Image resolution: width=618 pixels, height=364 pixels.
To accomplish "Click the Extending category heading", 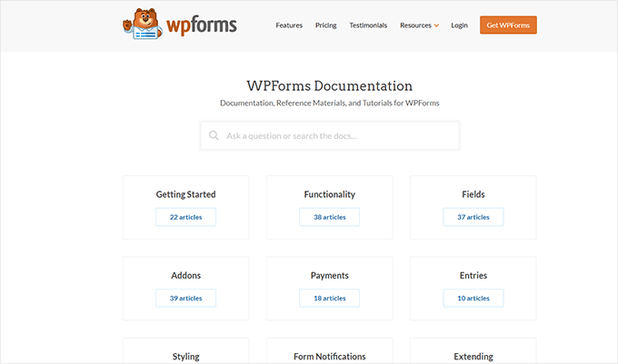I will tap(473, 357).
